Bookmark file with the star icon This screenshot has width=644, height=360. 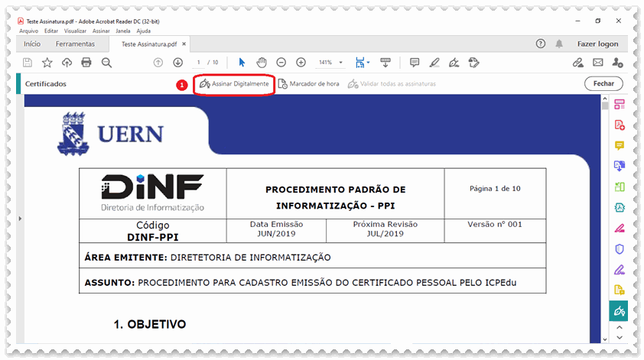(x=47, y=63)
